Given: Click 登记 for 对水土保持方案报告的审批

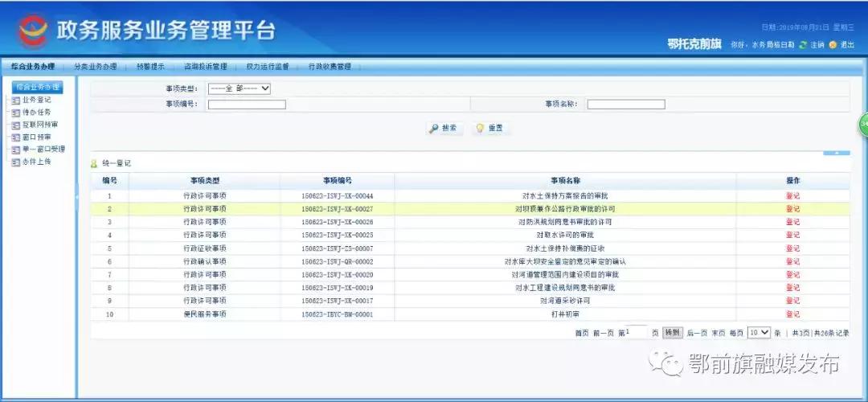Looking at the screenshot, I should [792, 196].
